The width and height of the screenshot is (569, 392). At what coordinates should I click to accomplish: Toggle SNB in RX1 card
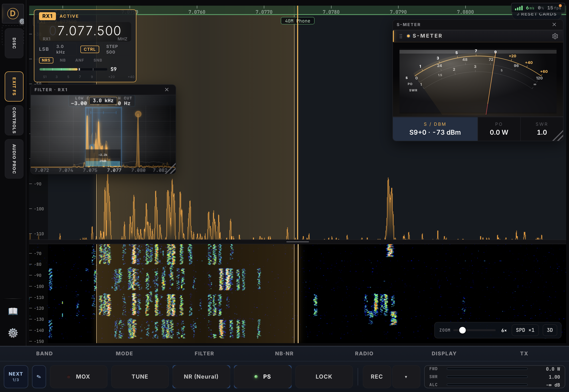click(98, 60)
